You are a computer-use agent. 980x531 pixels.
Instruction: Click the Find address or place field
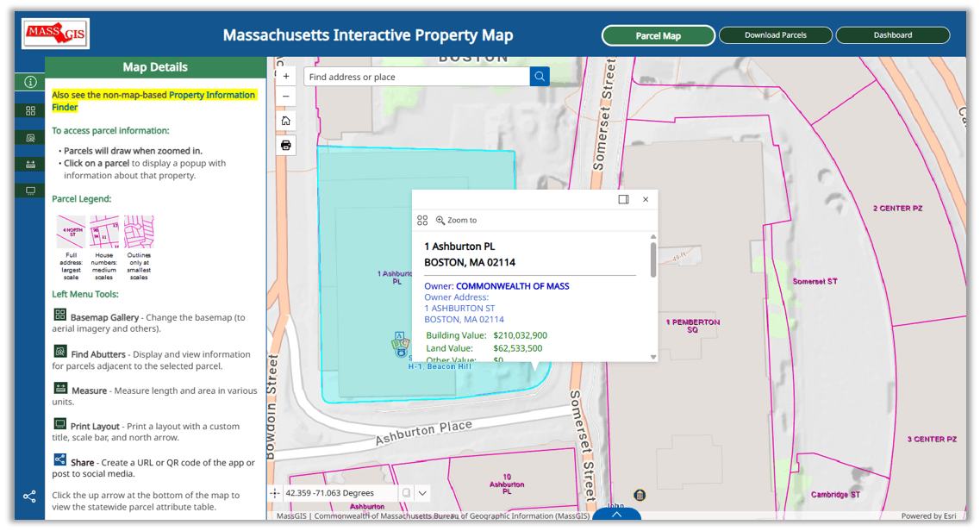417,76
